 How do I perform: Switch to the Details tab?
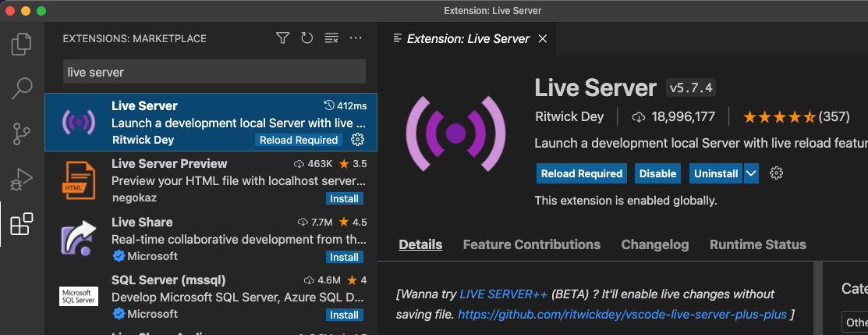click(x=420, y=244)
